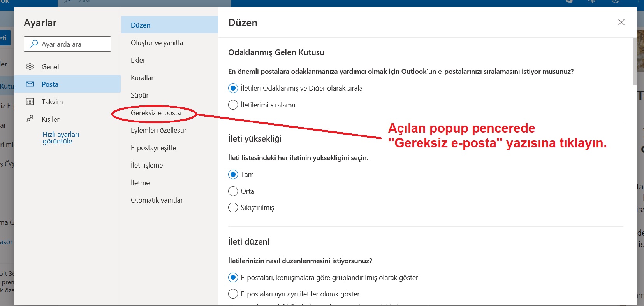The height and width of the screenshot is (306, 644).
Task: Open 'Oluştur ve yanıtla' section
Action: (x=157, y=43)
